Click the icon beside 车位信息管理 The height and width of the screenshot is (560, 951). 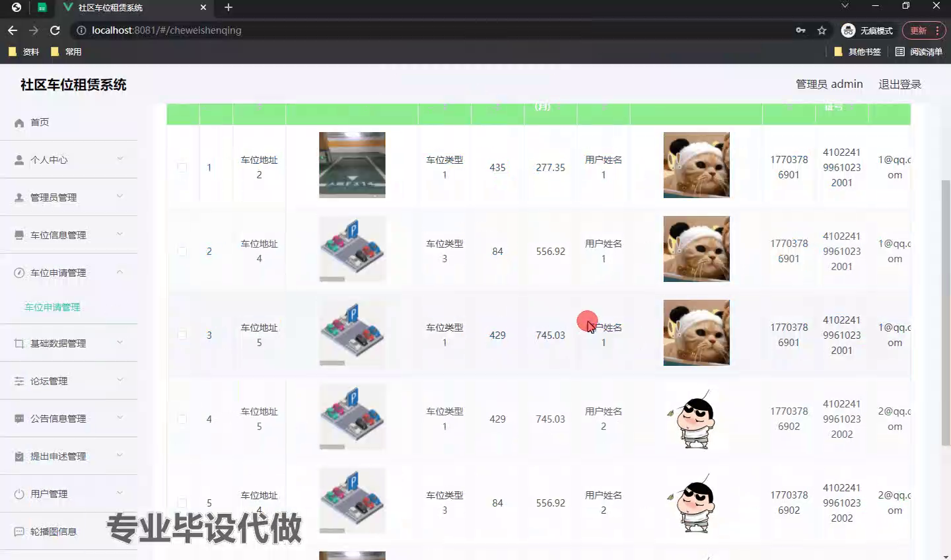click(x=19, y=236)
